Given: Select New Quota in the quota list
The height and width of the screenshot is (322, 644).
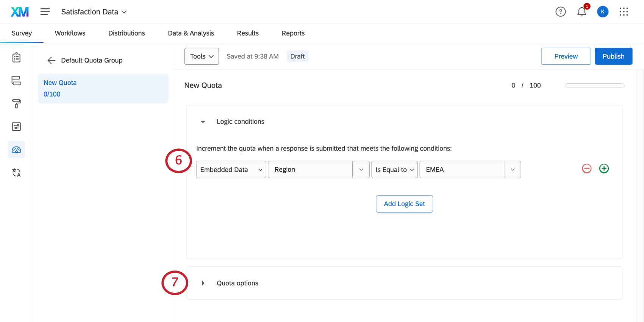Looking at the screenshot, I should click(x=103, y=88).
